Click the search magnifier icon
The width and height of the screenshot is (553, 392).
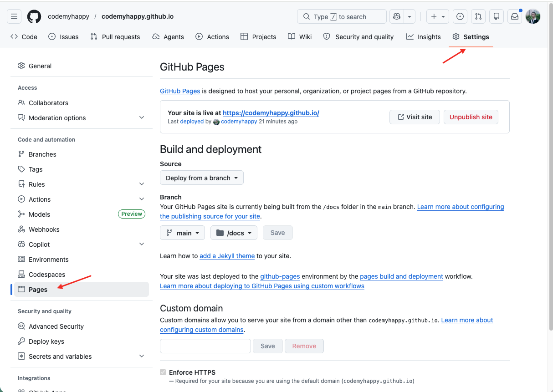tap(306, 16)
